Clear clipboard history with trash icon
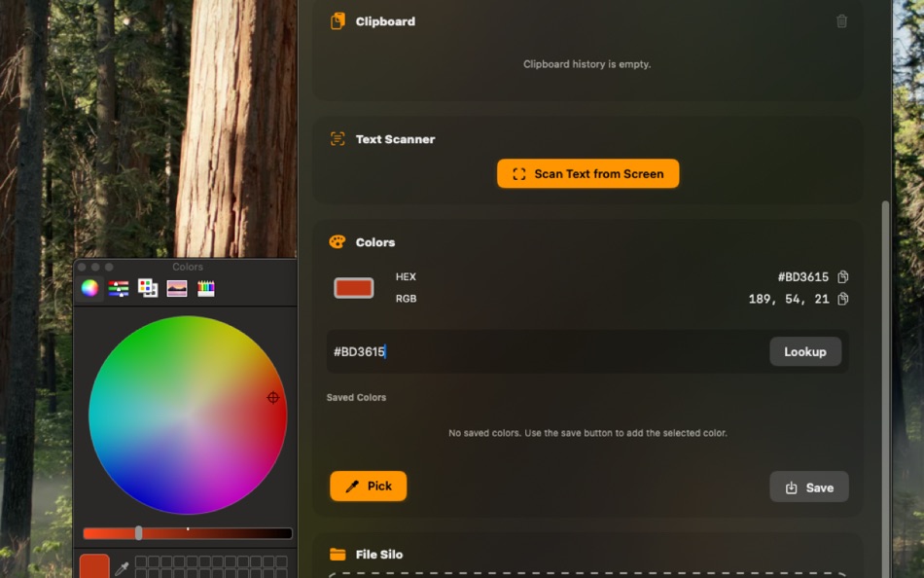This screenshot has width=924, height=578. point(841,21)
